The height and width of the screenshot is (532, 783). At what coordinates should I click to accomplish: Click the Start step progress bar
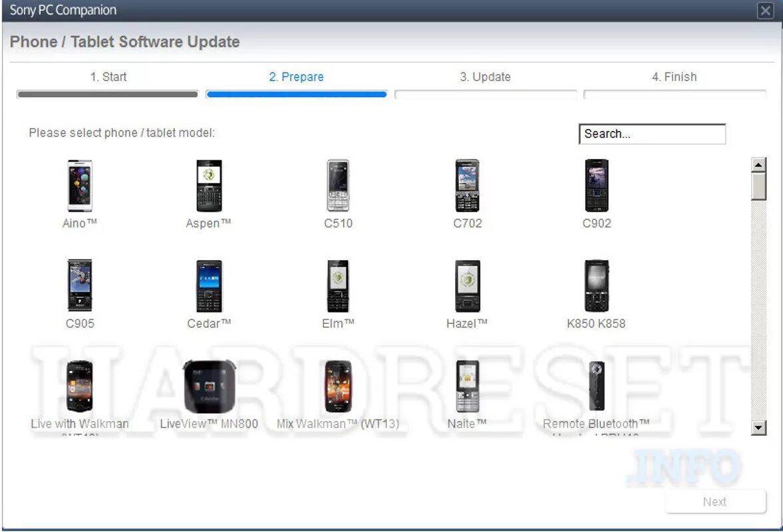pyautogui.click(x=107, y=94)
